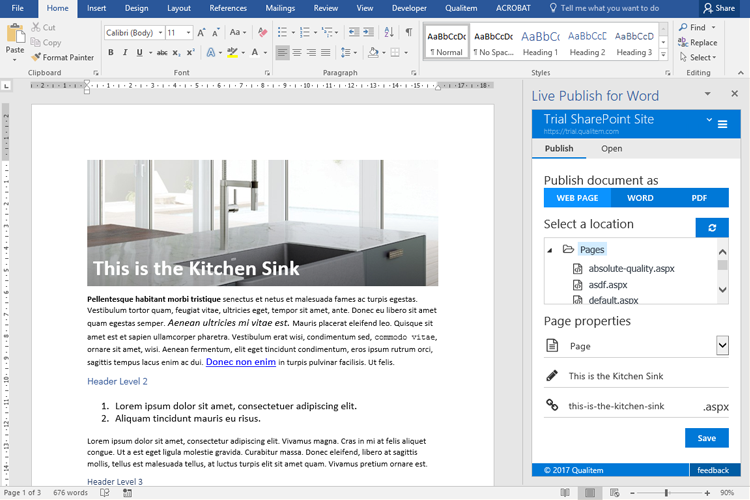Click the Tell me what you want to do box
The image size is (750, 500).
[604, 8]
